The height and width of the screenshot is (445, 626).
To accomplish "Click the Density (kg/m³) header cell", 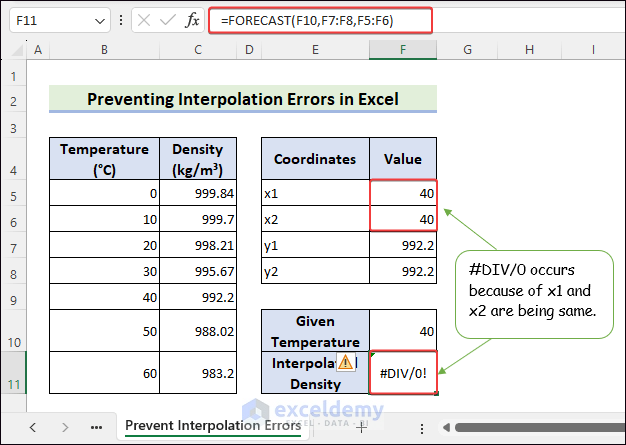I will tap(198, 159).
